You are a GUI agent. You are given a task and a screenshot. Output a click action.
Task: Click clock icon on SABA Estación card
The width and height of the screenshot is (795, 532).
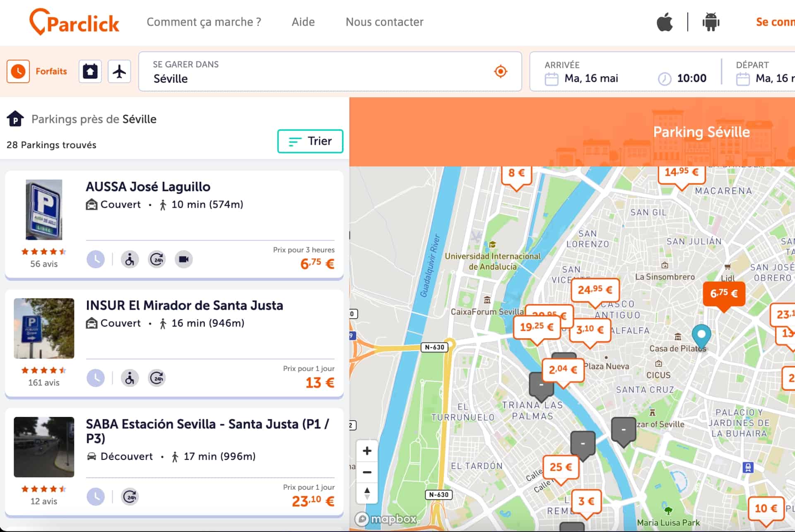point(96,497)
